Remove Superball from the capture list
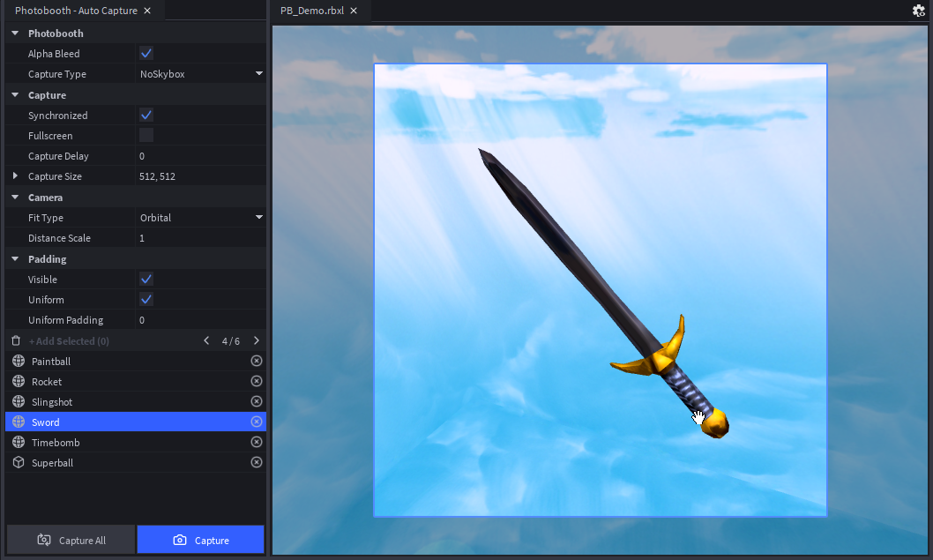 tap(257, 462)
